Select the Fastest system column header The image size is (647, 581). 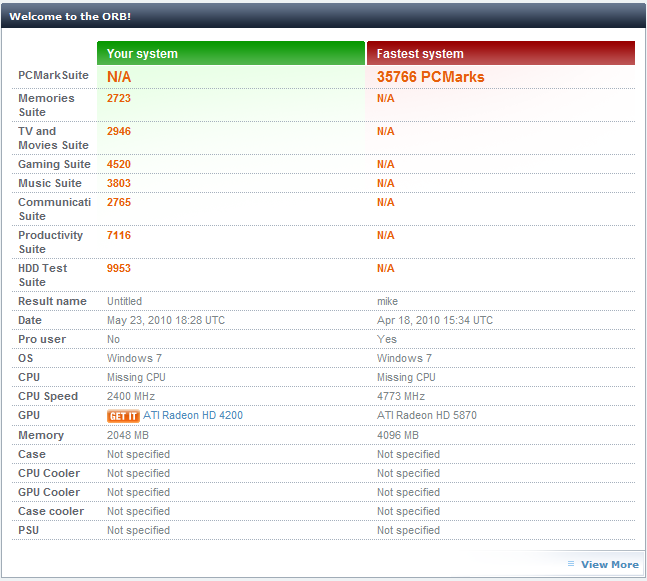(501, 53)
